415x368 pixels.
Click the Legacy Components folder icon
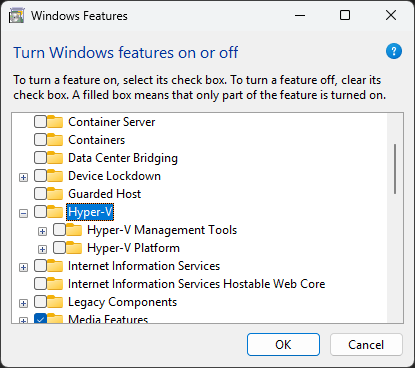coord(55,302)
